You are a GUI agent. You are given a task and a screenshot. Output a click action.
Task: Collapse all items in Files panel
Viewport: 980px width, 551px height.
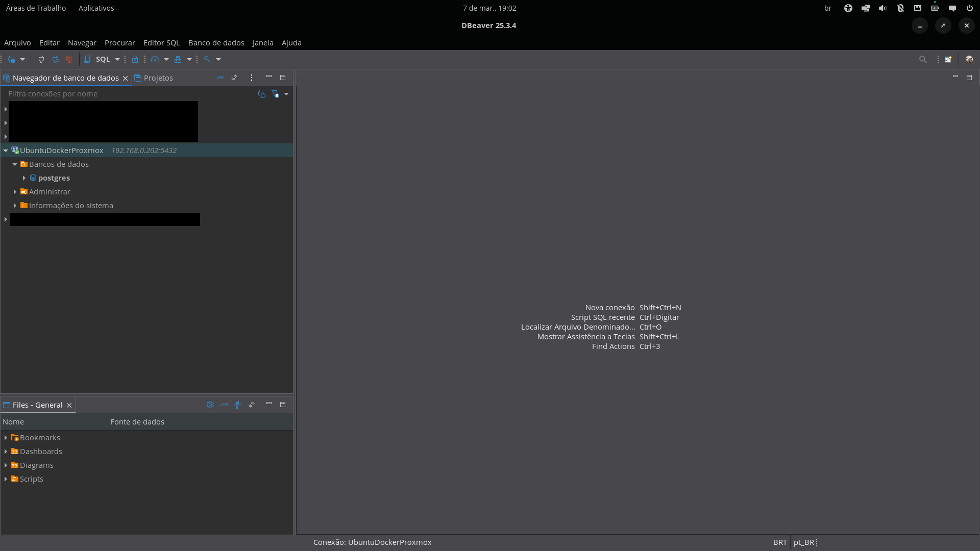pos(224,405)
